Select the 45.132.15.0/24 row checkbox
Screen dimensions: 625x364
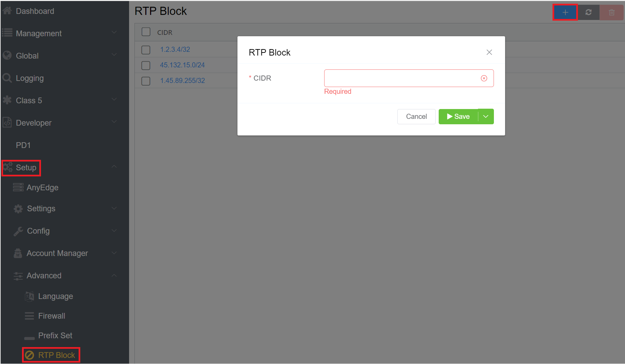[146, 65]
